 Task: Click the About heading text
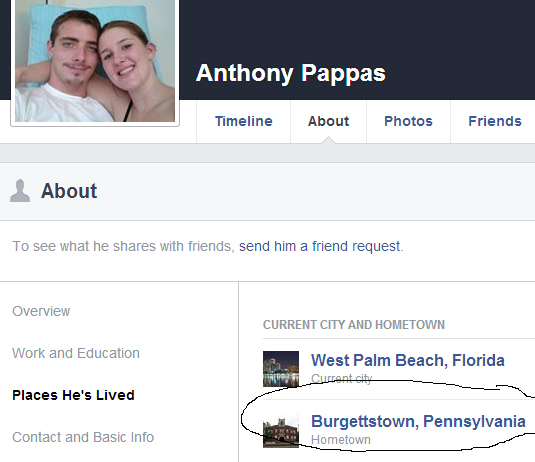pyautogui.click(x=69, y=191)
